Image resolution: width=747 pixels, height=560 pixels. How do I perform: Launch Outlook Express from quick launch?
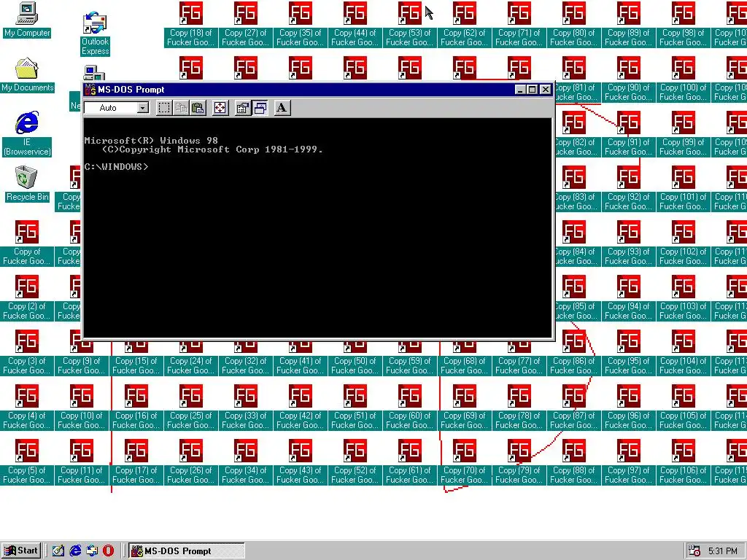click(x=92, y=551)
